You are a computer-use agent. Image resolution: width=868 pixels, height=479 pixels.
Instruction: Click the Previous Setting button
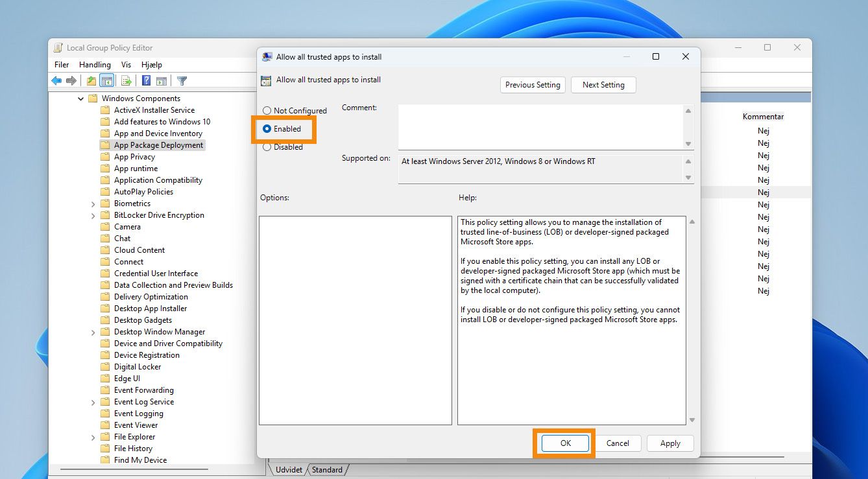point(533,85)
